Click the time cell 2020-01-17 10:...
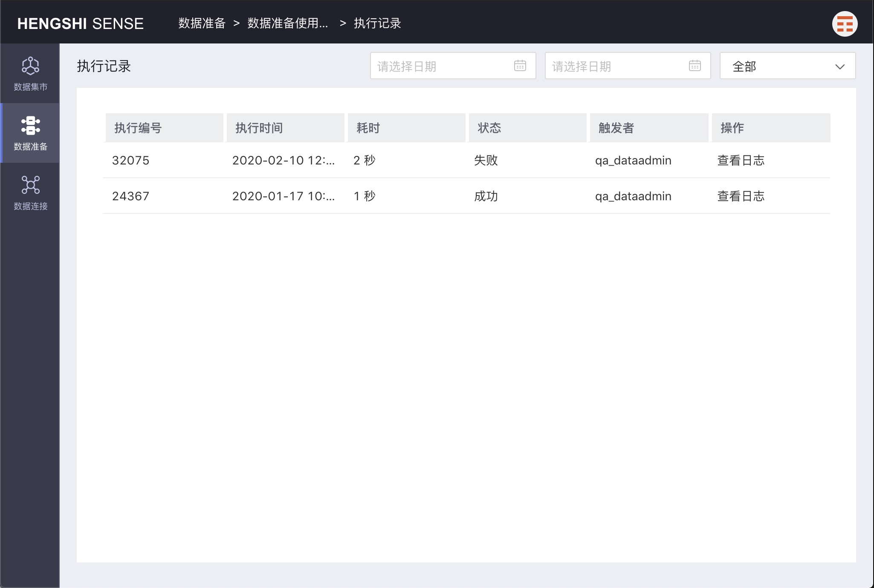 coord(284,196)
